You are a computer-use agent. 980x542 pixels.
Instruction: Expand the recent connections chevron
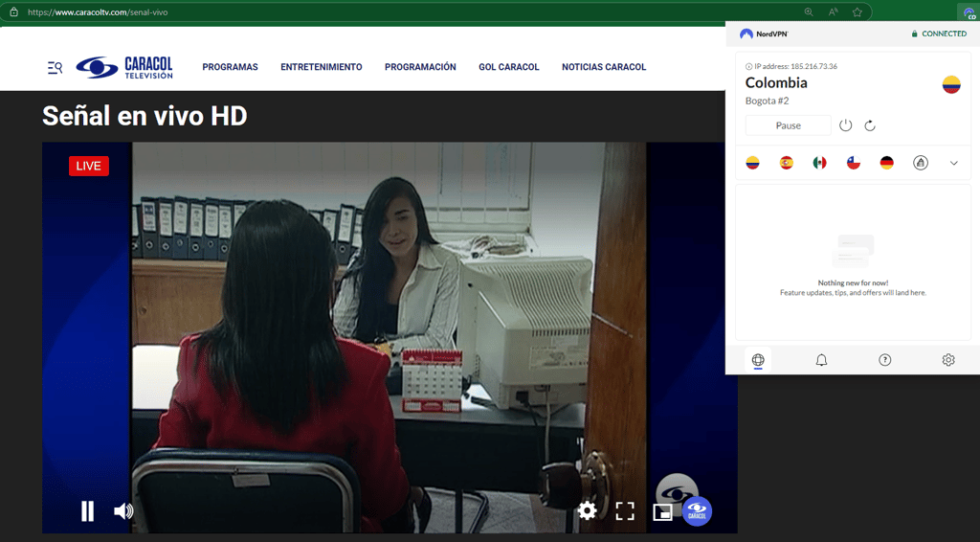coord(954,163)
